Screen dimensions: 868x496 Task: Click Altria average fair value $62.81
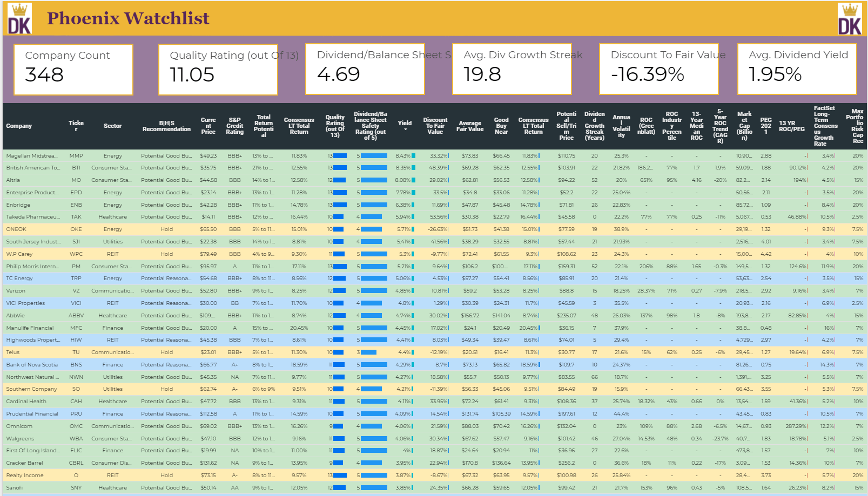point(470,180)
